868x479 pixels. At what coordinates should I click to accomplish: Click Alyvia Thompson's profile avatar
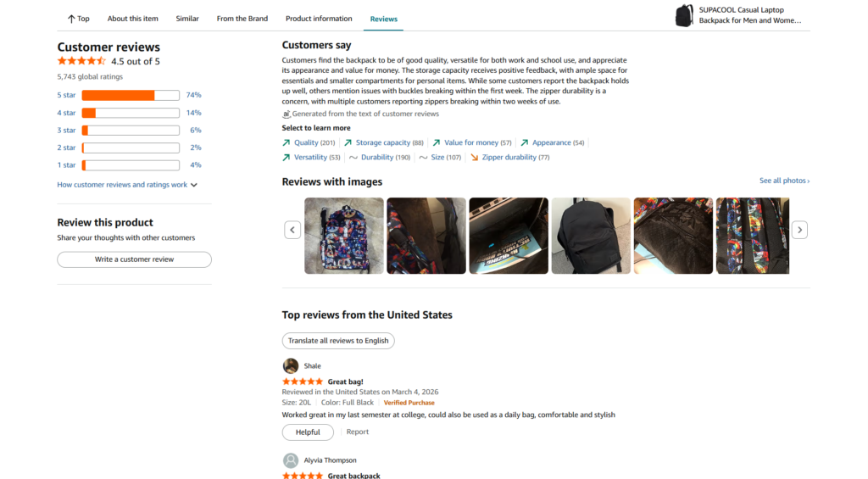point(291,460)
